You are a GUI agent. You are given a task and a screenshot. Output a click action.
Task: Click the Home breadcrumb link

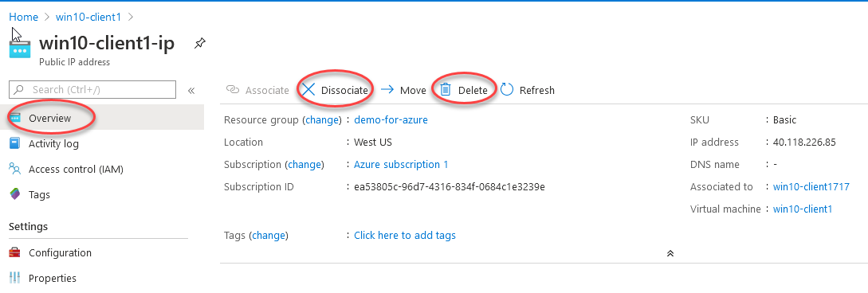click(x=23, y=18)
